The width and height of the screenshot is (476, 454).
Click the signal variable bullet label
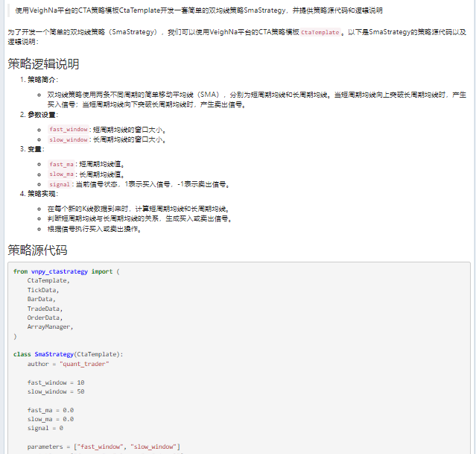click(60, 184)
